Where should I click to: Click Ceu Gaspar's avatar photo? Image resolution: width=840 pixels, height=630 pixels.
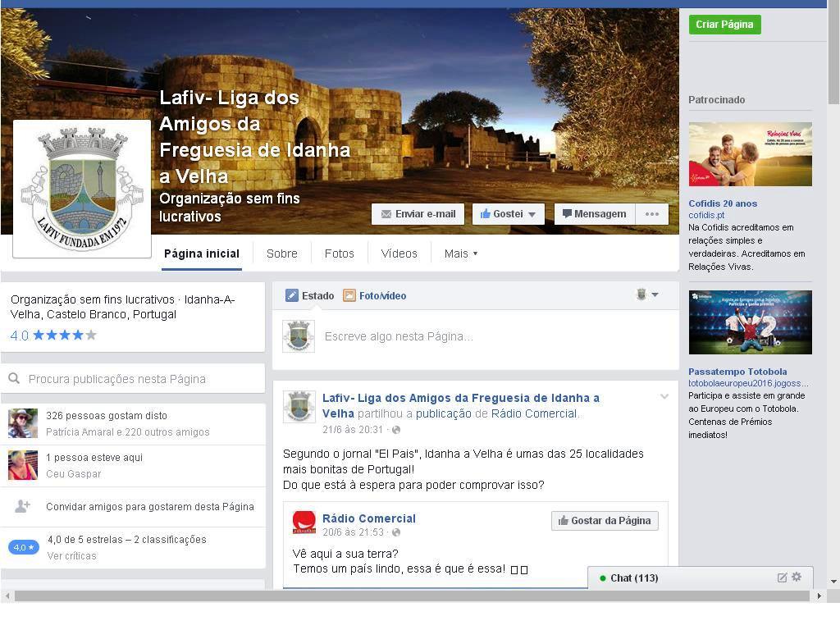click(23, 465)
